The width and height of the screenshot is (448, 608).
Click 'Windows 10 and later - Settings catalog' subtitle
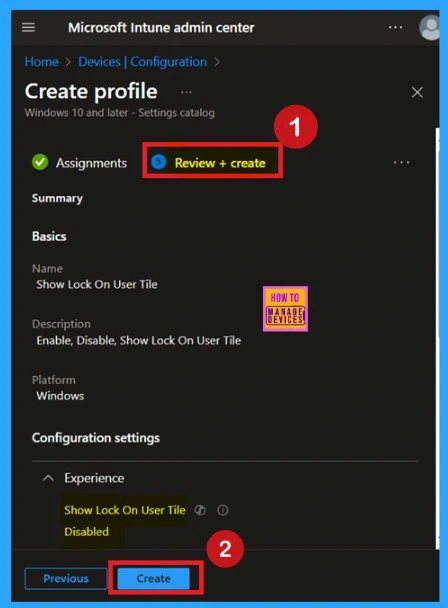(x=119, y=113)
